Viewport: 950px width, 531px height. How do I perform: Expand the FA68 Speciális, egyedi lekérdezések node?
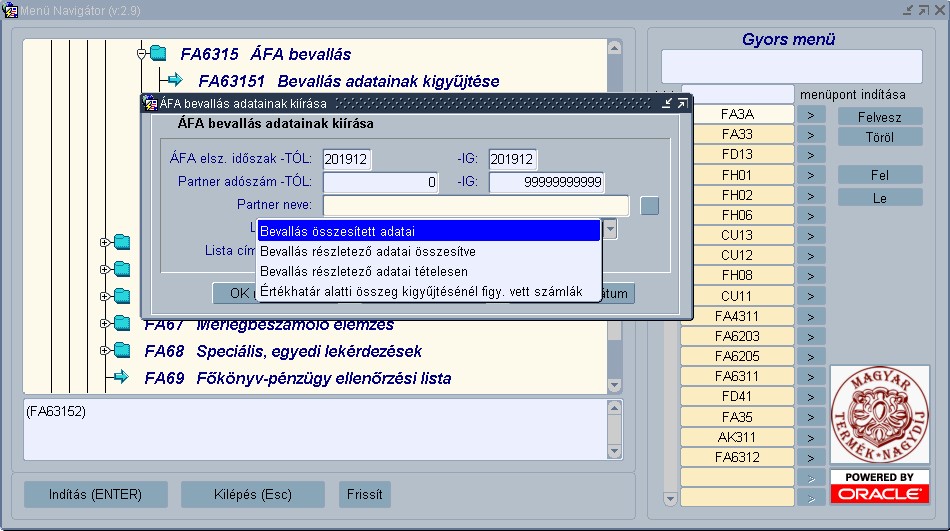tap(105, 350)
